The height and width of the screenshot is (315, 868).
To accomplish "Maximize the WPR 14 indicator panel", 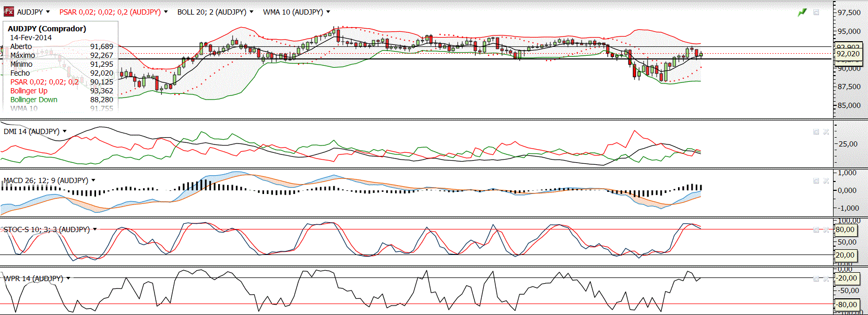I will [816, 279].
